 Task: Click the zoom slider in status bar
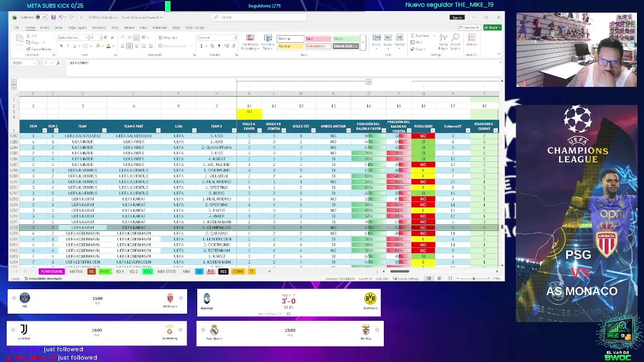473,279
